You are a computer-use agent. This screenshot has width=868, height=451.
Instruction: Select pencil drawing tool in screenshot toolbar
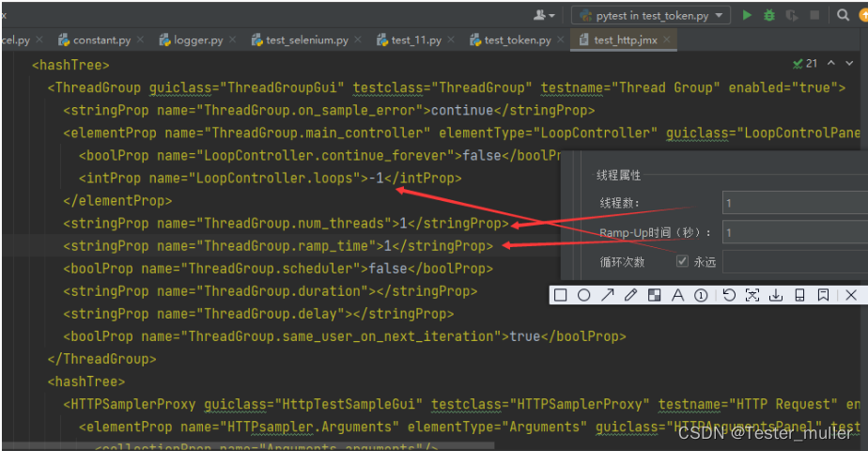tap(630, 296)
